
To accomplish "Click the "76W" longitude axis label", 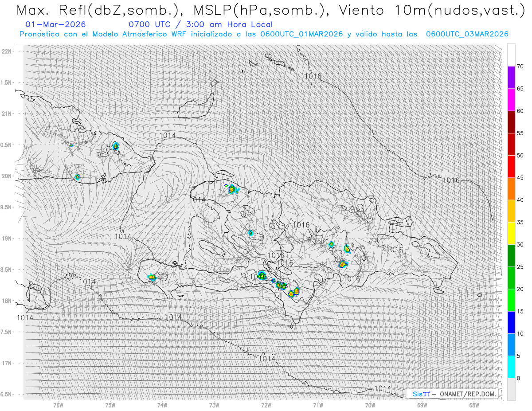I will (58, 405).
